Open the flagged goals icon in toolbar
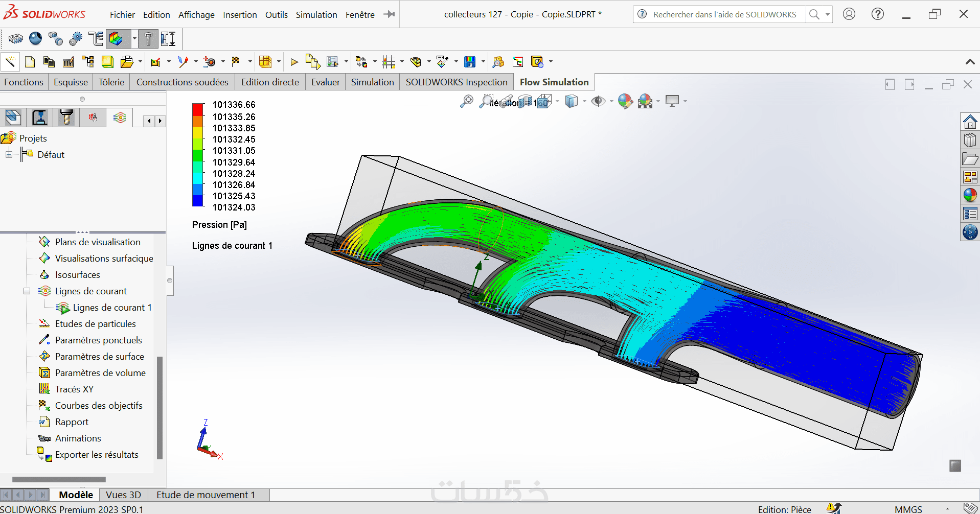Screen dimensions: 980x514 [236, 62]
